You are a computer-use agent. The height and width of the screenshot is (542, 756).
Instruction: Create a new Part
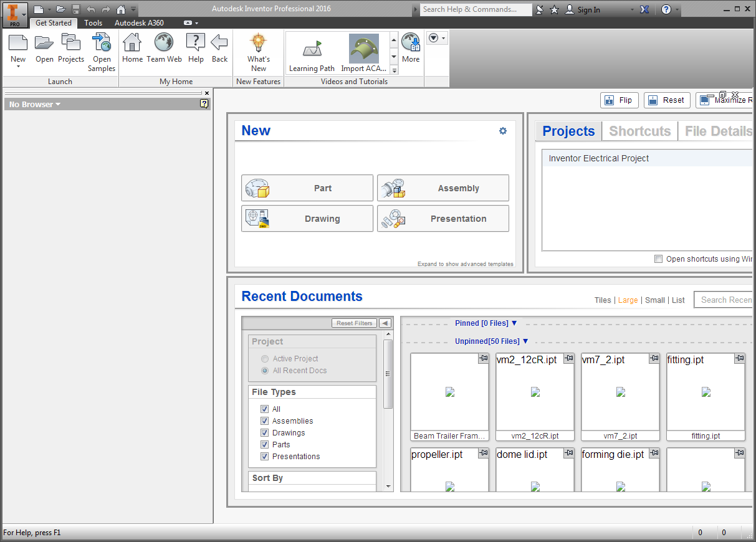[307, 188]
